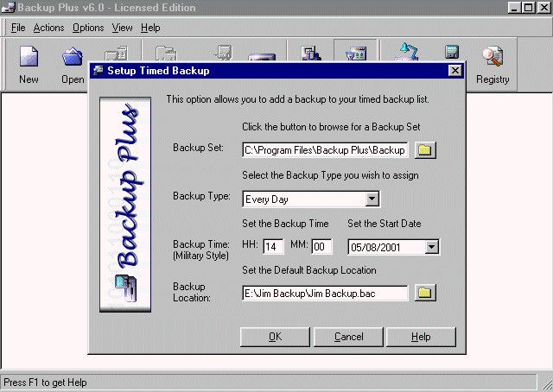The width and height of the screenshot is (553, 392).
Task: Click the MM minutes field
Action: click(321, 246)
